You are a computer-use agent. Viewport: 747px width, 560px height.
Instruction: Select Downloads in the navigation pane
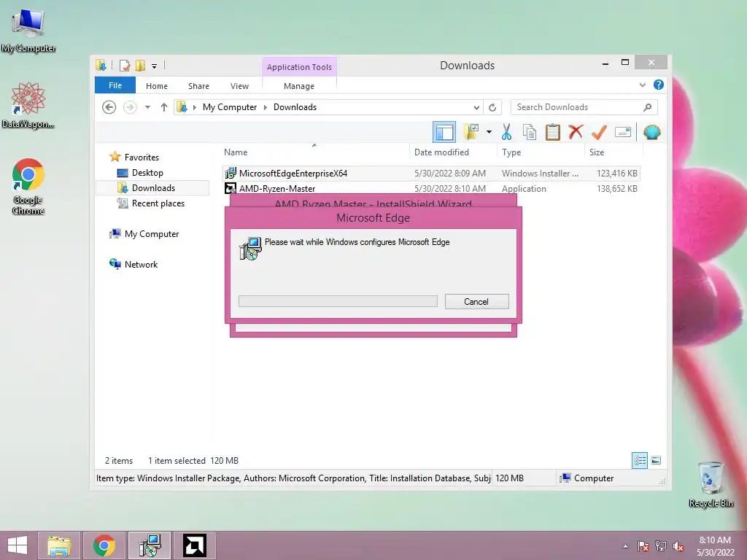[x=153, y=188]
